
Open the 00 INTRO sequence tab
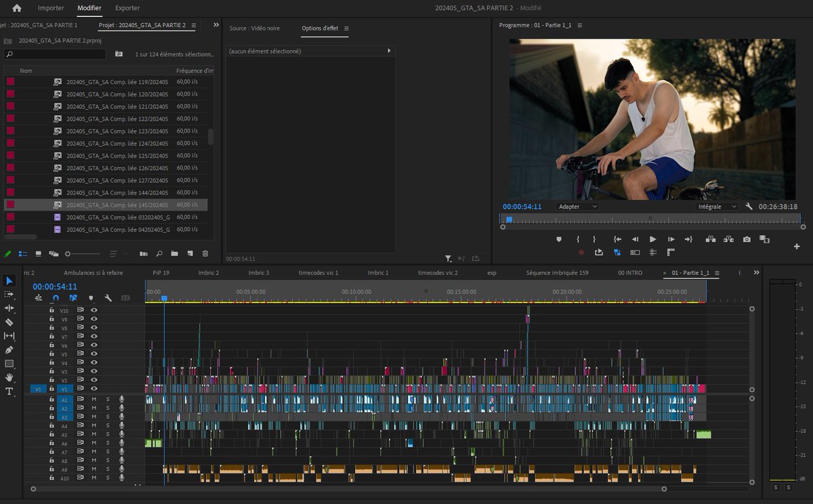630,273
